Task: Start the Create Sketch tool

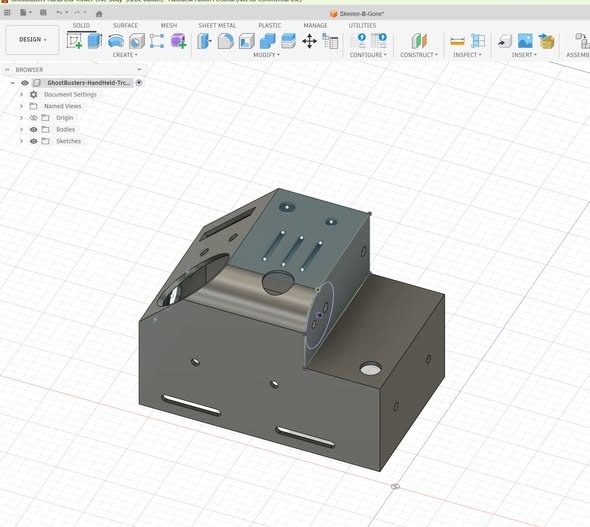Action: click(x=75, y=41)
